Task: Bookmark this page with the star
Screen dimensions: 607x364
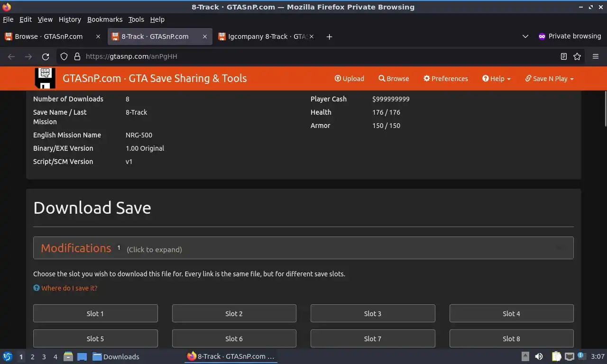Action: pyautogui.click(x=577, y=56)
